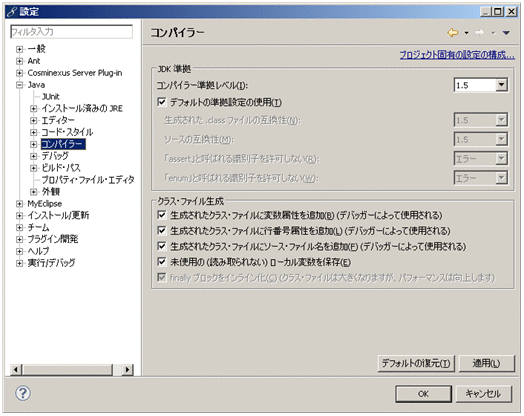
Task: Toggle 変数属性を追加 checkbox
Action: pos(162,215)
